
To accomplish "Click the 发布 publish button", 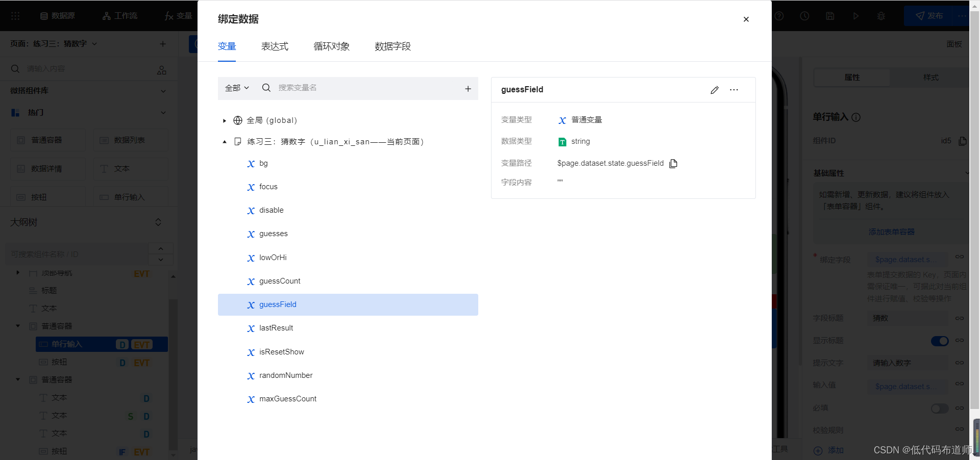I will [x=929, y=16].
